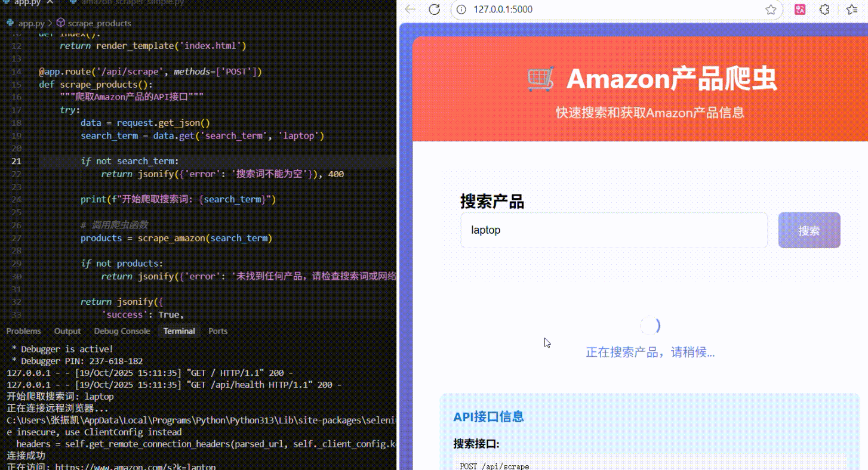868x470 pixels.
Task: Reload the page in the browser
Action: [x=435, y=10]
